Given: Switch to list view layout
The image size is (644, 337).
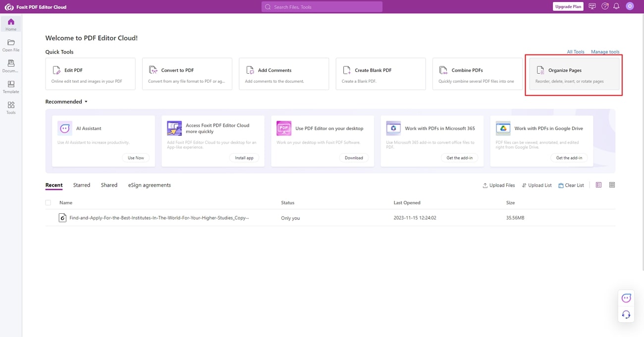Looking at the screenshot, I should tap(598, 185).
